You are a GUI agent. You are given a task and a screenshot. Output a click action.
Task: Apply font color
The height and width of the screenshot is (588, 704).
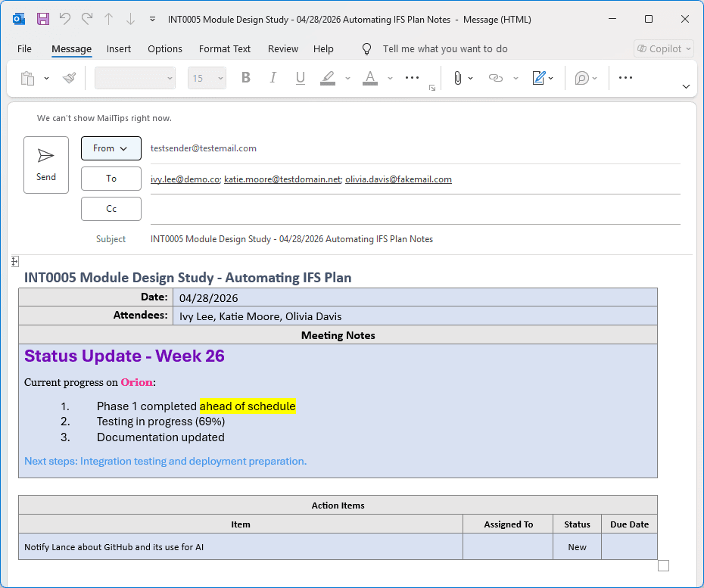coord(370,78)
